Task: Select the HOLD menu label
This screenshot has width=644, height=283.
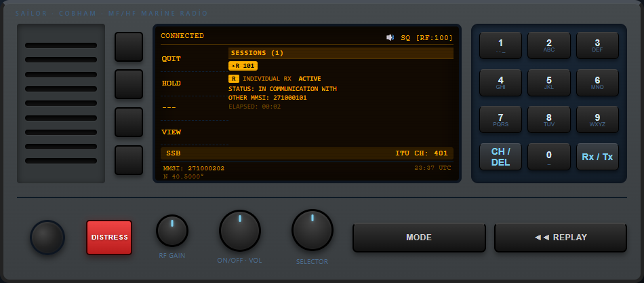Action: 172,83
